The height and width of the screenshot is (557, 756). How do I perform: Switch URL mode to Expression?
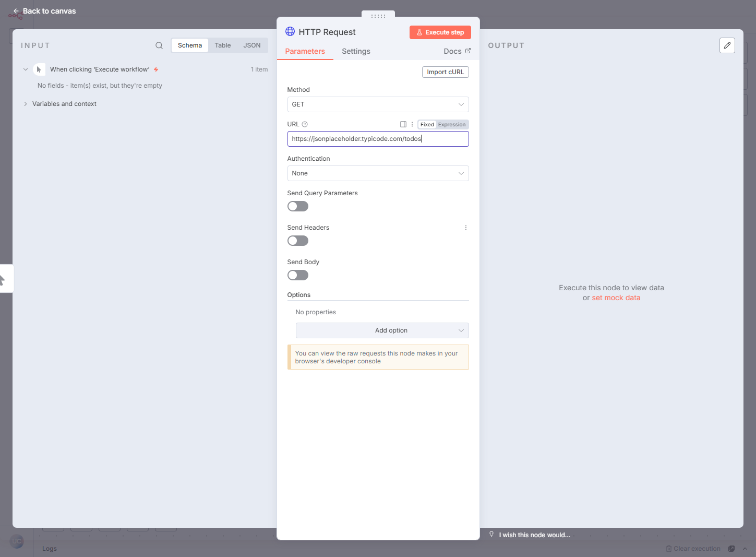(x=452, y=124)
